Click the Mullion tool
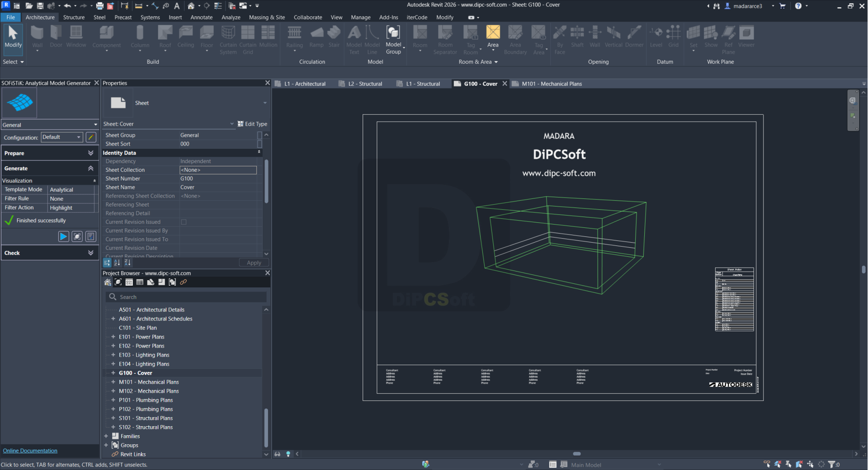This screenshot has height=470, width=868. pyautogui.click(x=268, y=37)
